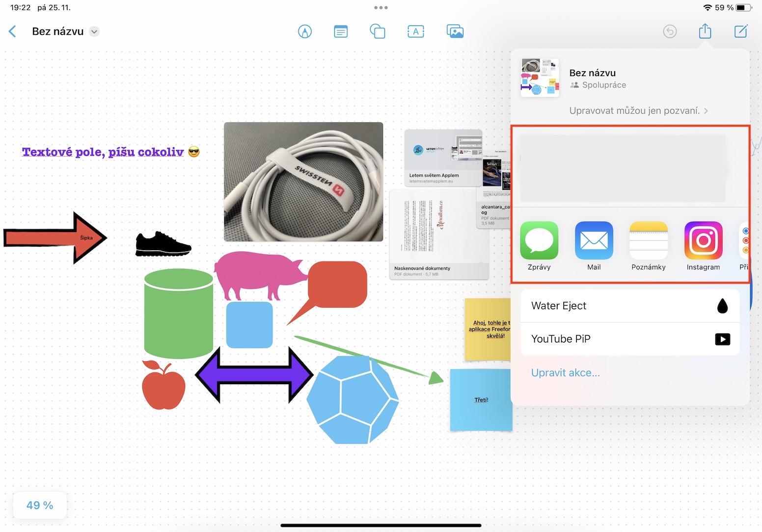This screenshot has height=532, width=762.
Task: Create a new board with compose icon
Action: pos(741,31)
